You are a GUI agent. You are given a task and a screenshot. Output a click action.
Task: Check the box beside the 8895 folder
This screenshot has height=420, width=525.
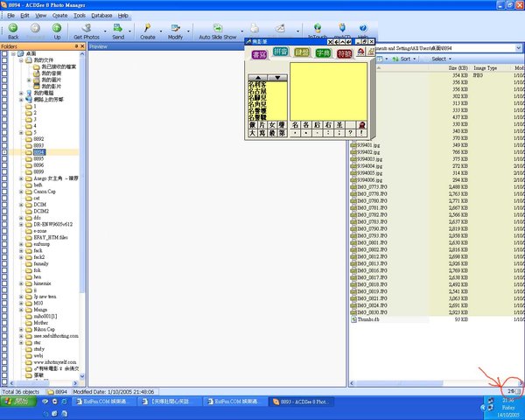[4, 158]
